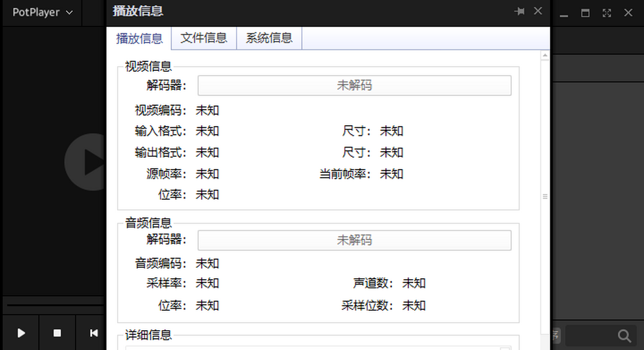Start playback with the bottom play button

tap(21, 333)
